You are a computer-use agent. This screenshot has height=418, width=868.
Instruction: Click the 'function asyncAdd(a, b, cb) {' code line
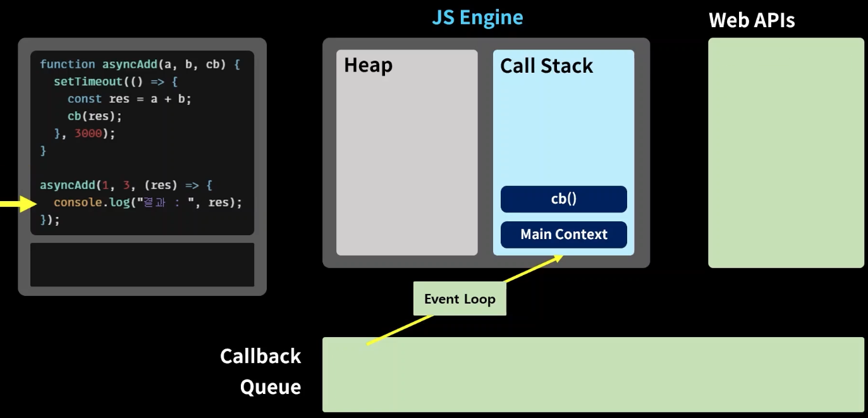click(x=140, y=65)
